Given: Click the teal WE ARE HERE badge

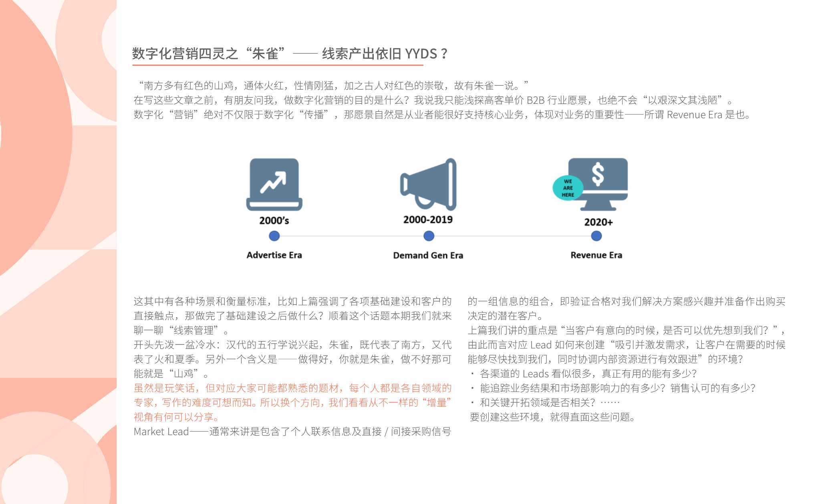Looking at the screenshot, I should (568, 188).
